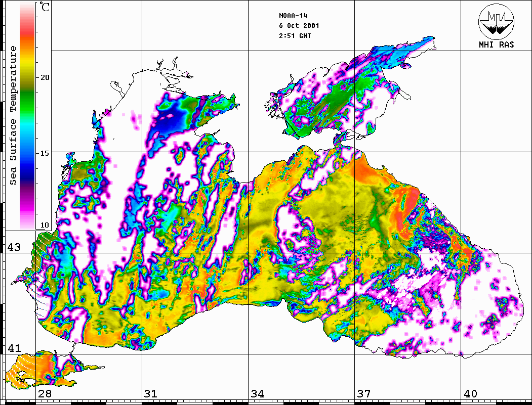
Task: Click the date '6 Oct 2001'
Action: [299, 26]
